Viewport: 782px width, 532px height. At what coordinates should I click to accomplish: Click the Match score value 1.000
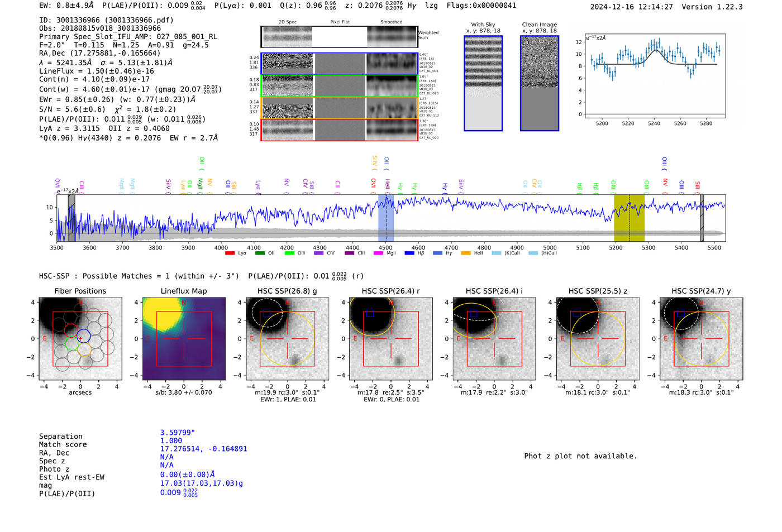[x=171, y=440]
